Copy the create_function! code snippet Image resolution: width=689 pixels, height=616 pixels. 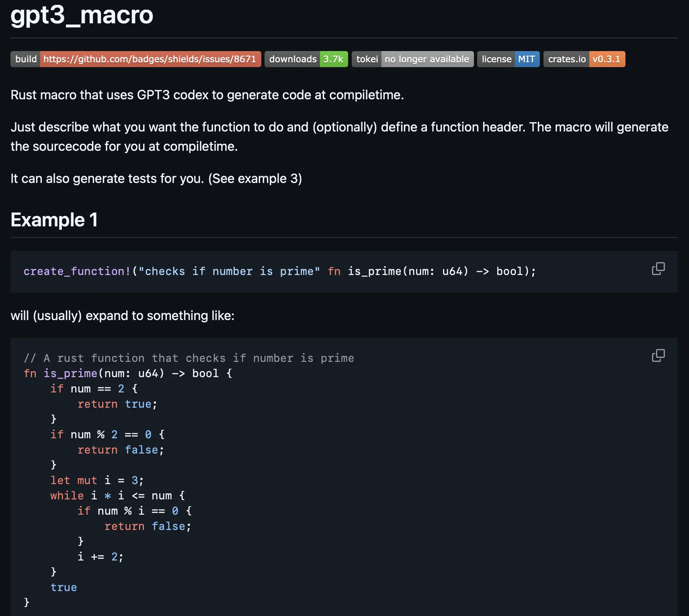click(658, 269)
